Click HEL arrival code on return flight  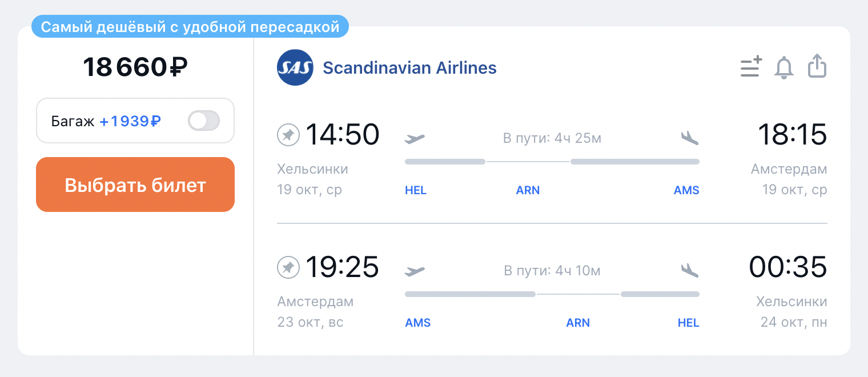(x=688, y=323)
